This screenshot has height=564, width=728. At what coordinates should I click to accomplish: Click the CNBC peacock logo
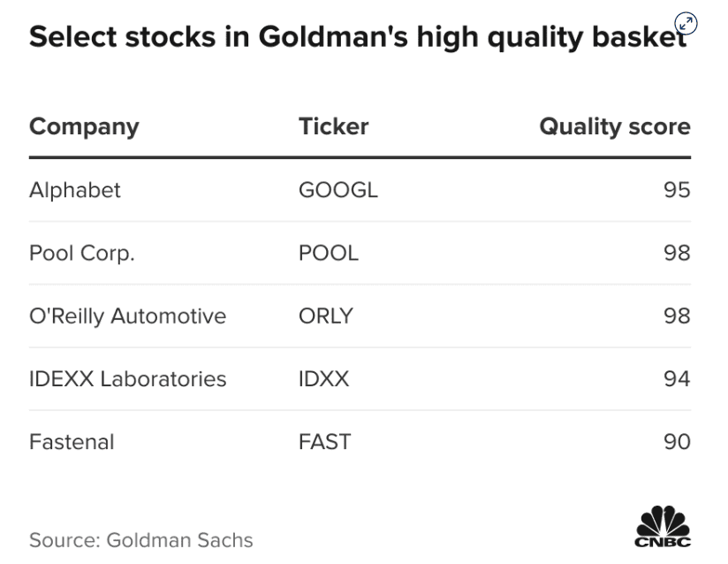pos(663,527)
